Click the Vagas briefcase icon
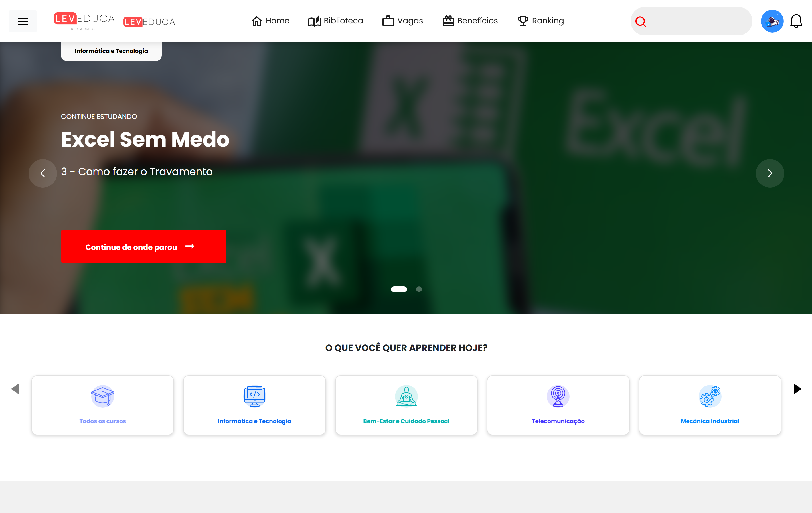This screenshot has height=513, width=812. coord(388,21)
